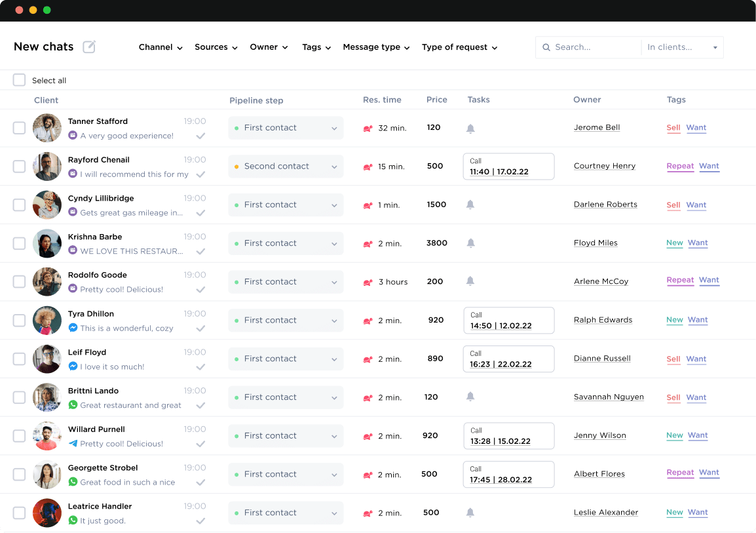Expand Krishna Barbe's First contact pipeline dropdown
This screenshot has height=533, width=756.
tap(335, 243)
